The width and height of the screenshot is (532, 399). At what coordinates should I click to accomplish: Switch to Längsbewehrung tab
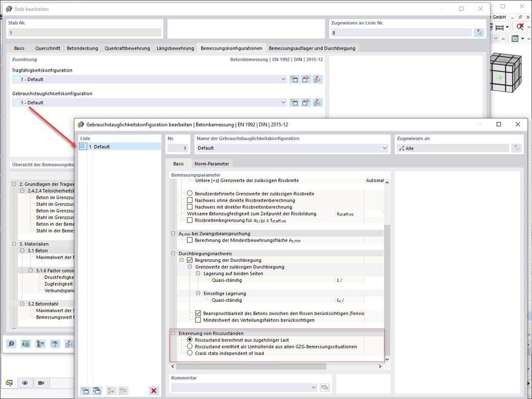[175, 48]
